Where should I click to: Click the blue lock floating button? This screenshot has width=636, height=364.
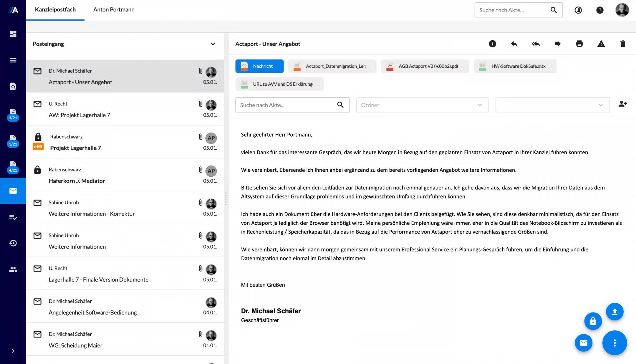593,321
